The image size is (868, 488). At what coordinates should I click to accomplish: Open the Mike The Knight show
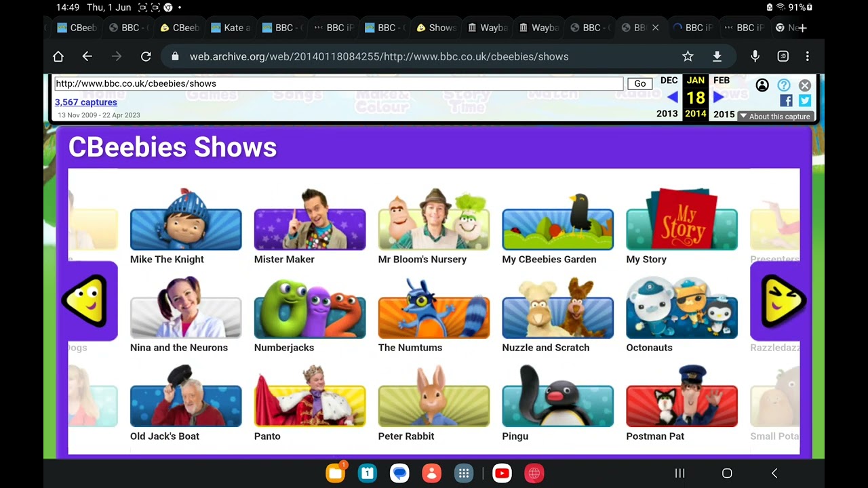click(x=186, y=220)
